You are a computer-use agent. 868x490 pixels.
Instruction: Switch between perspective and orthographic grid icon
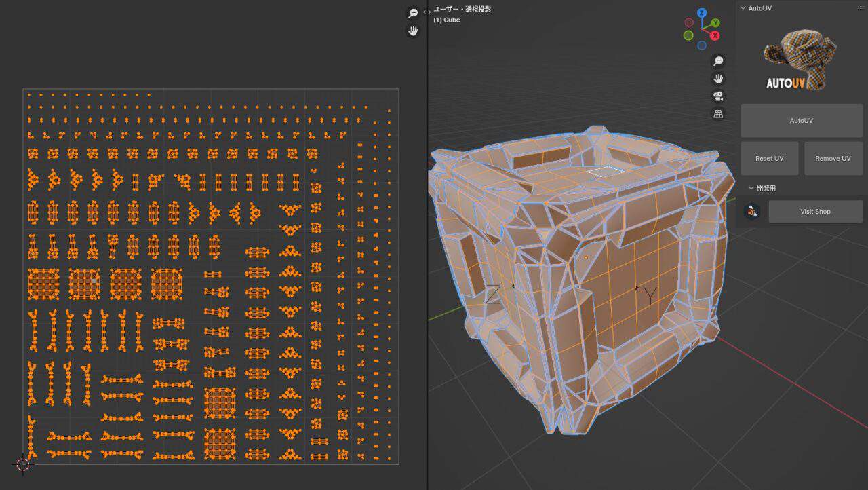coord(718,114)
